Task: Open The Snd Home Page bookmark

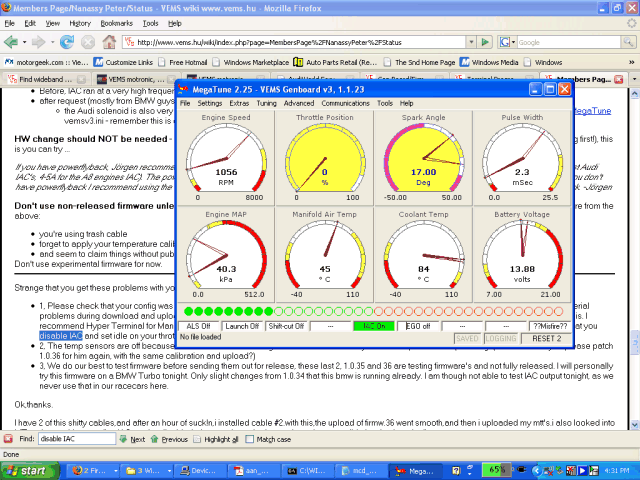Action: coord(420,62)
